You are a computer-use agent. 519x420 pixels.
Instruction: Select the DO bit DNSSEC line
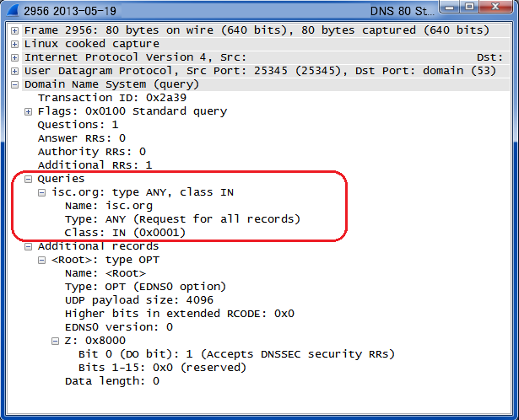coord(236,354)
